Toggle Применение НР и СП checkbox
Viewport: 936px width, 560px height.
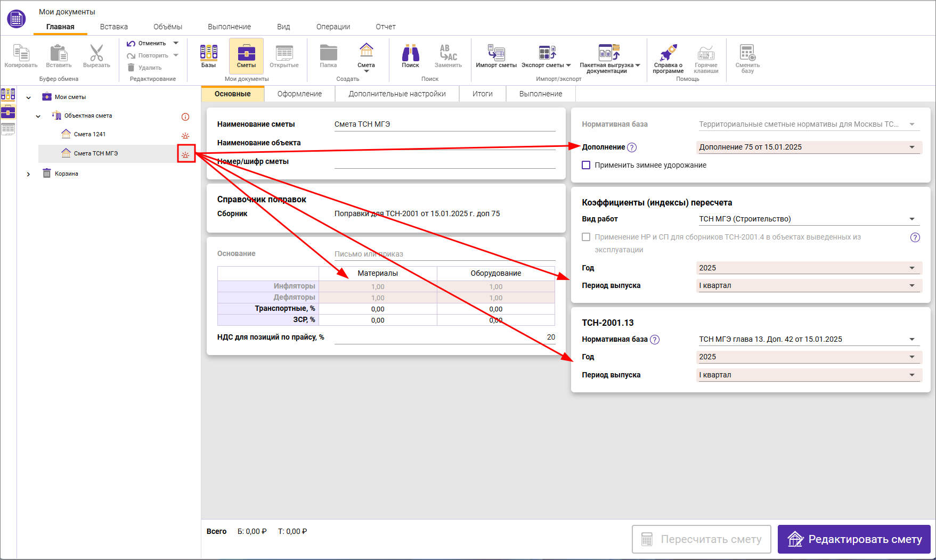pos(586,237)
